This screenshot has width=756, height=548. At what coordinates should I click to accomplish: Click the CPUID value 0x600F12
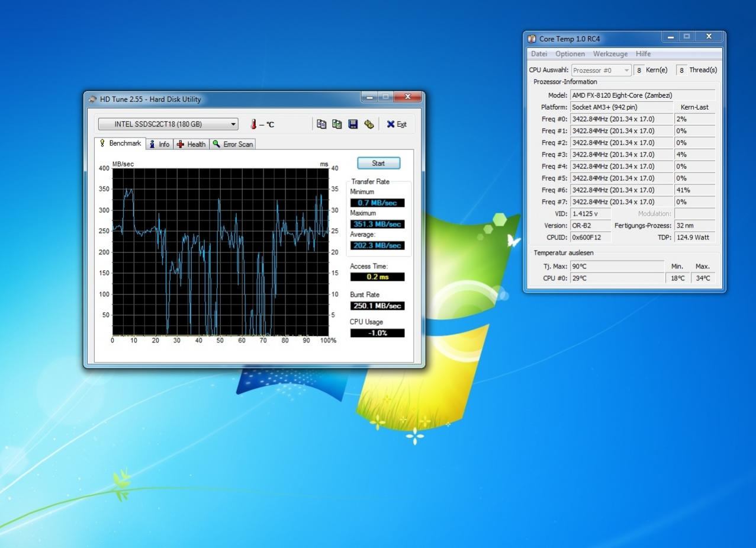coord(591,238)
